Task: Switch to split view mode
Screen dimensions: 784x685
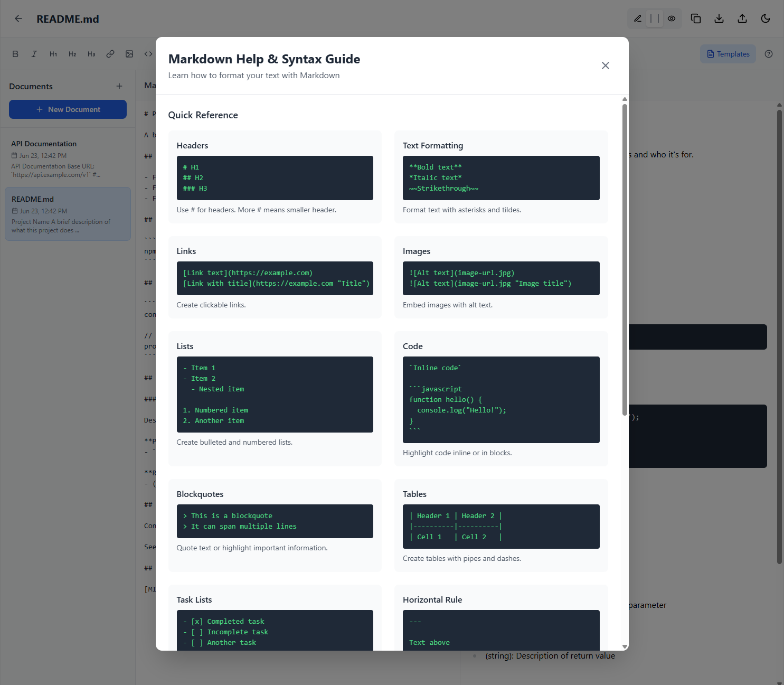Action: click(x=655, y=18)
